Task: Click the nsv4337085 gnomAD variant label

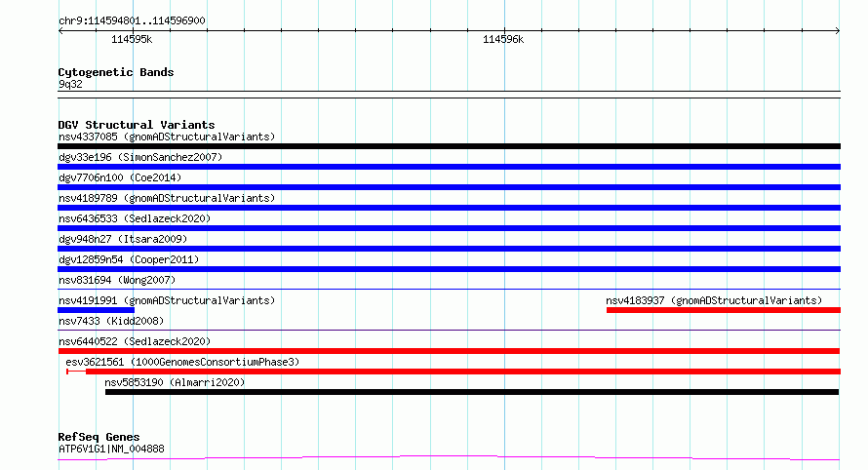Action: 167,137
